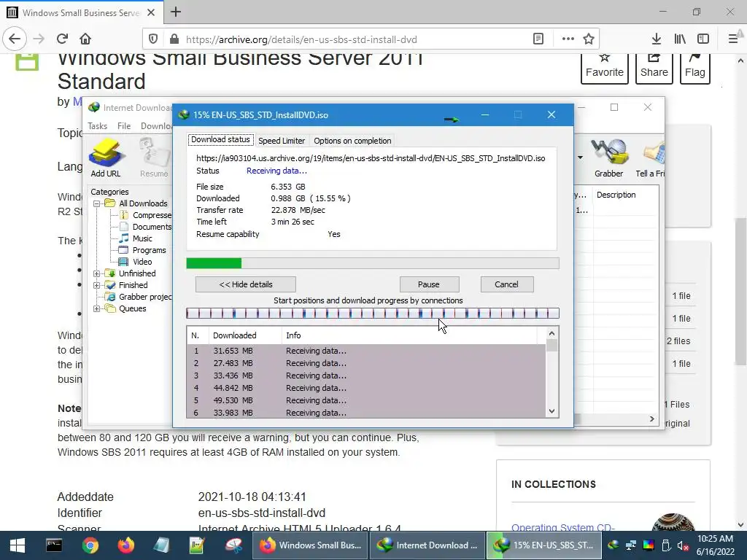Click the Tell a Friend toolbar icon
The width and height of the screenshot is (747, 560).
[x=650, y=157]
